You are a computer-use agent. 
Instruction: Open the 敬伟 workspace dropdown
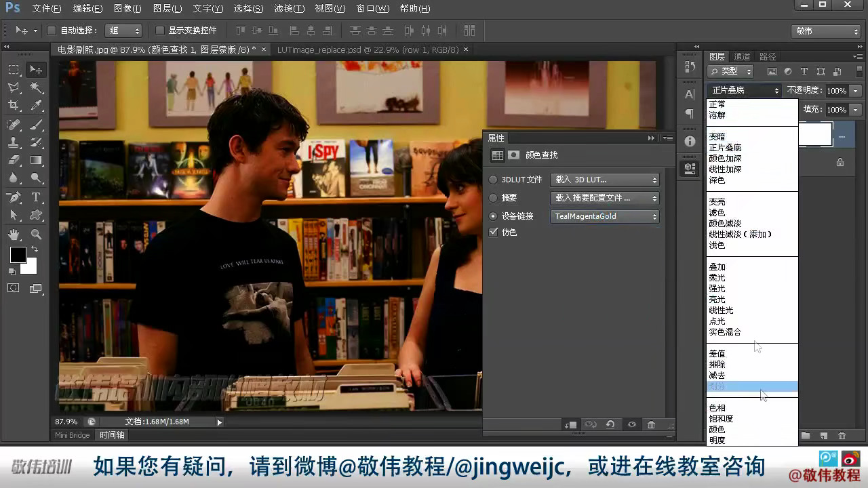(826, 31)
